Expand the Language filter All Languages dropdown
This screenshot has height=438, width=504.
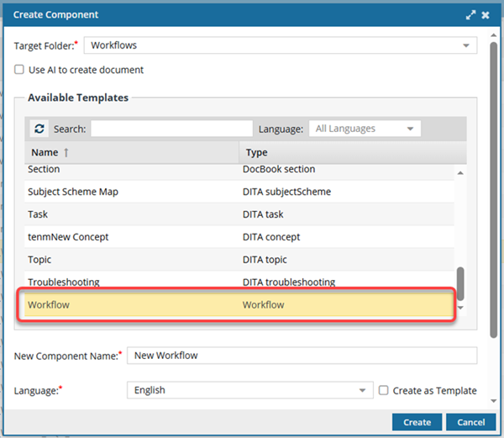(x=410, y=129)
